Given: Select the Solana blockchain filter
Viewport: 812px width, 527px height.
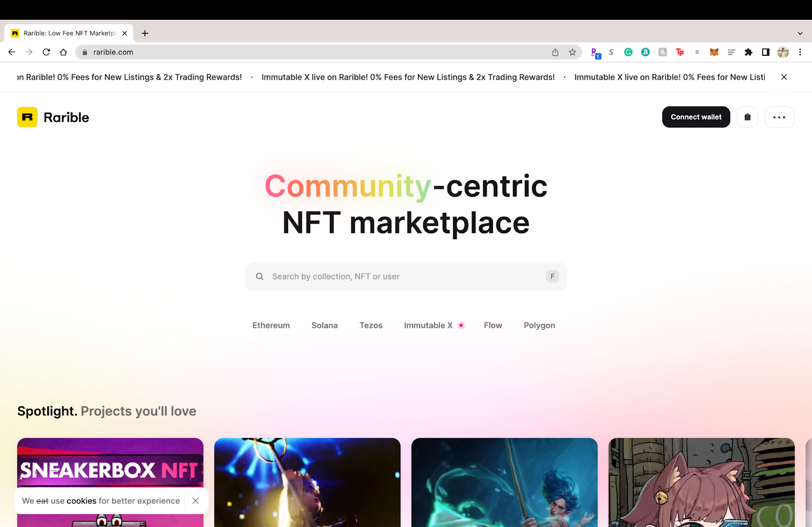Looking at the screenshot, I should point(325,325).
